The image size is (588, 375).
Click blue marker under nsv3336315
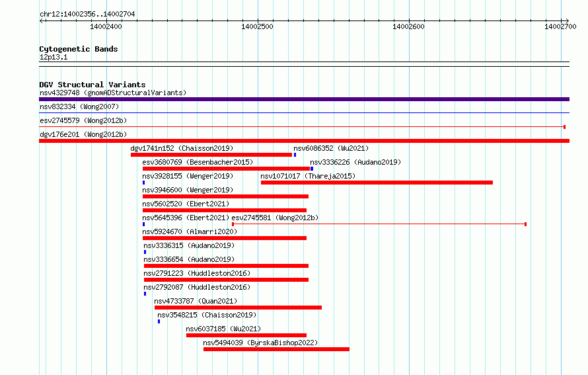[x=145, y=252]
